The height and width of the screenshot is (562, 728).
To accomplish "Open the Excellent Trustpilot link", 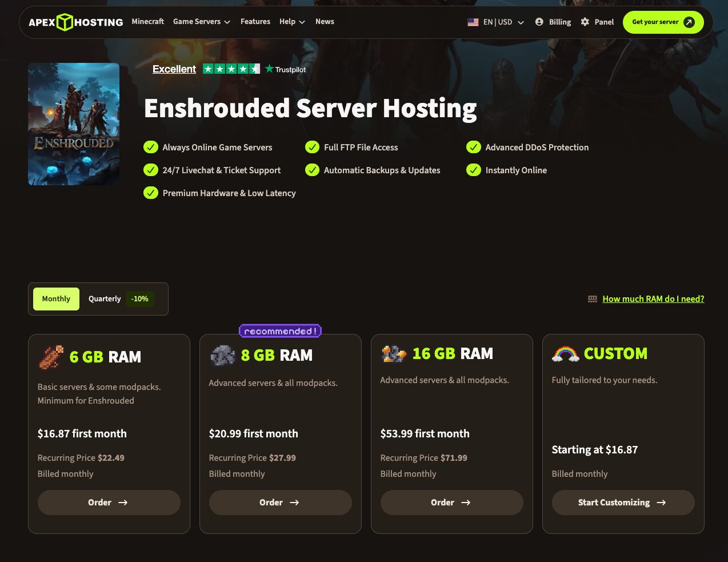I will (174, 69).
